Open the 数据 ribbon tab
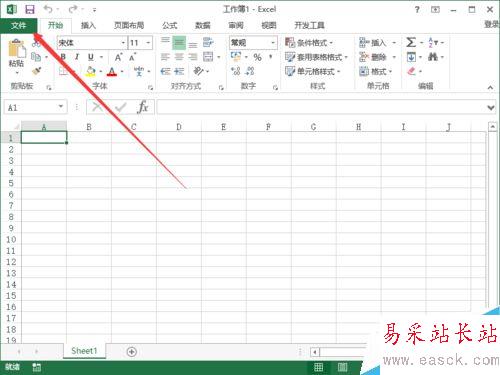 coord(202,25)
